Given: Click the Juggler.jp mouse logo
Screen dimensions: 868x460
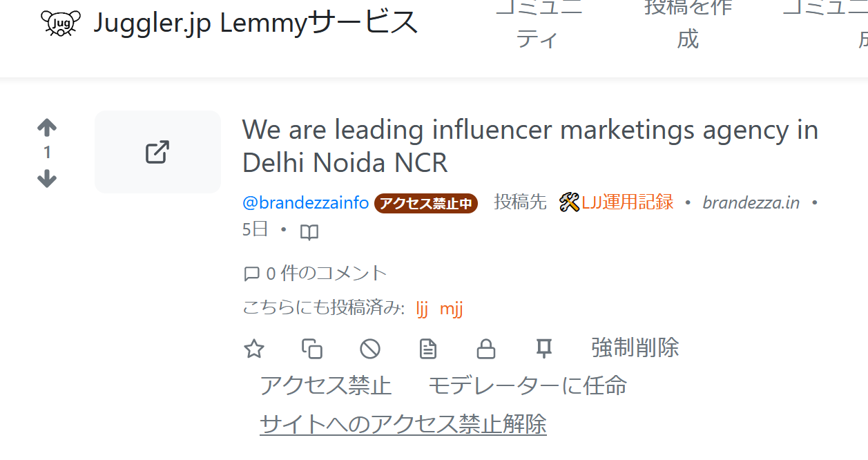Looking at the screenshot, I should tap(61, 23).
